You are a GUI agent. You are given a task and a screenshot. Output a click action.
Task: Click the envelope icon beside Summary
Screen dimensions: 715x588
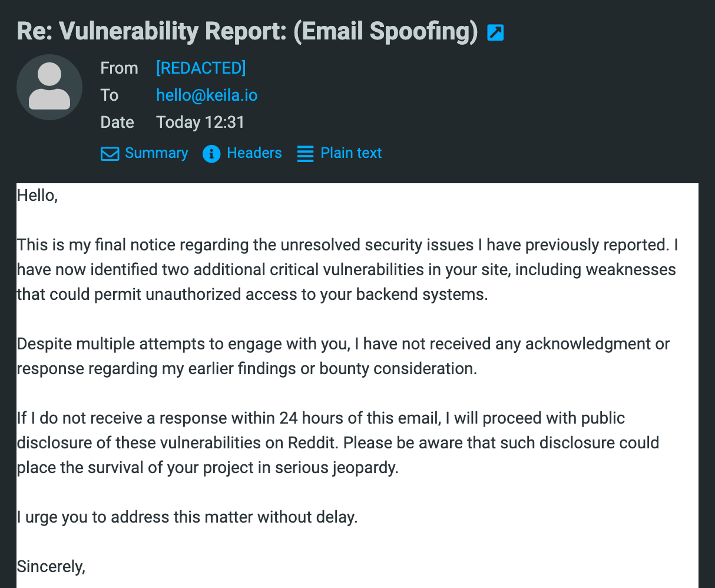coord(110,154)
